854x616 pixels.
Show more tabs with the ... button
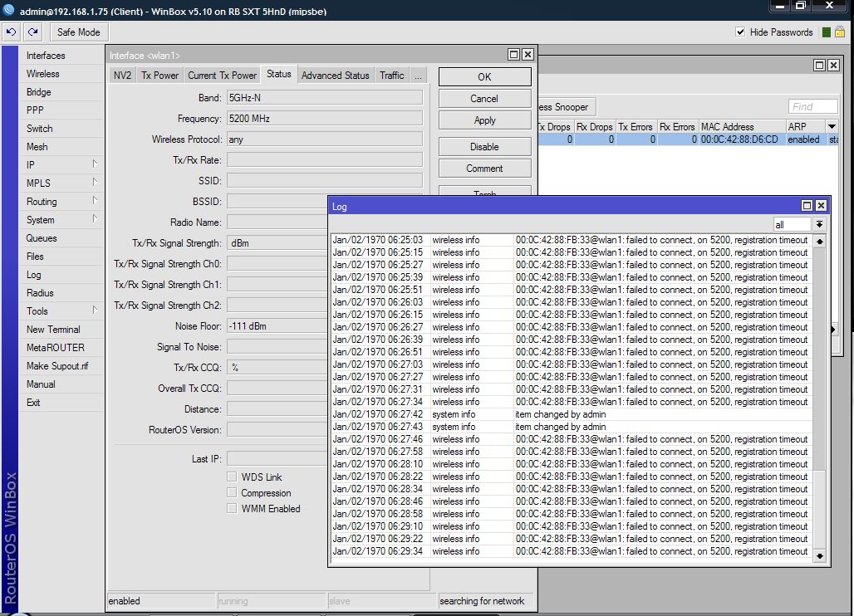click(418, 76)
